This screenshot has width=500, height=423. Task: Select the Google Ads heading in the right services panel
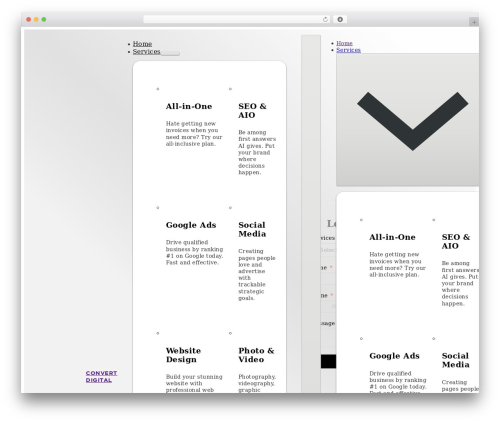point(394,356)
